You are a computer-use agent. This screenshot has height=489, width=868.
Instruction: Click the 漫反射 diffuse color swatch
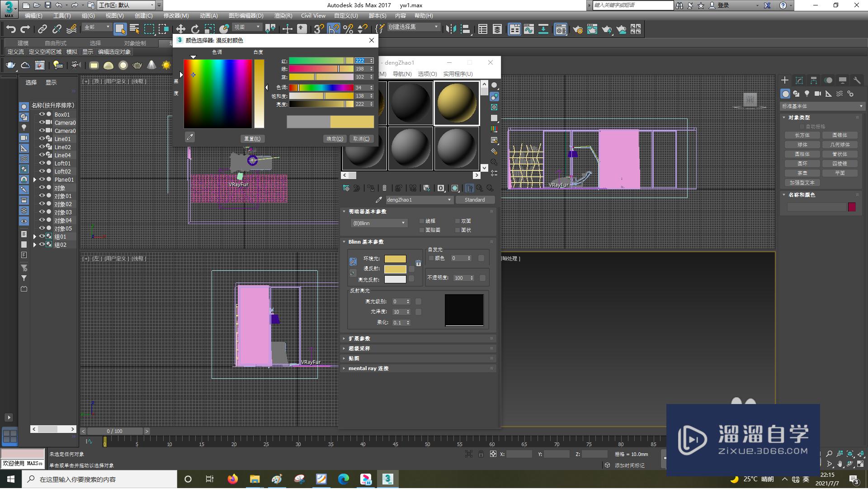click(395, 269)
